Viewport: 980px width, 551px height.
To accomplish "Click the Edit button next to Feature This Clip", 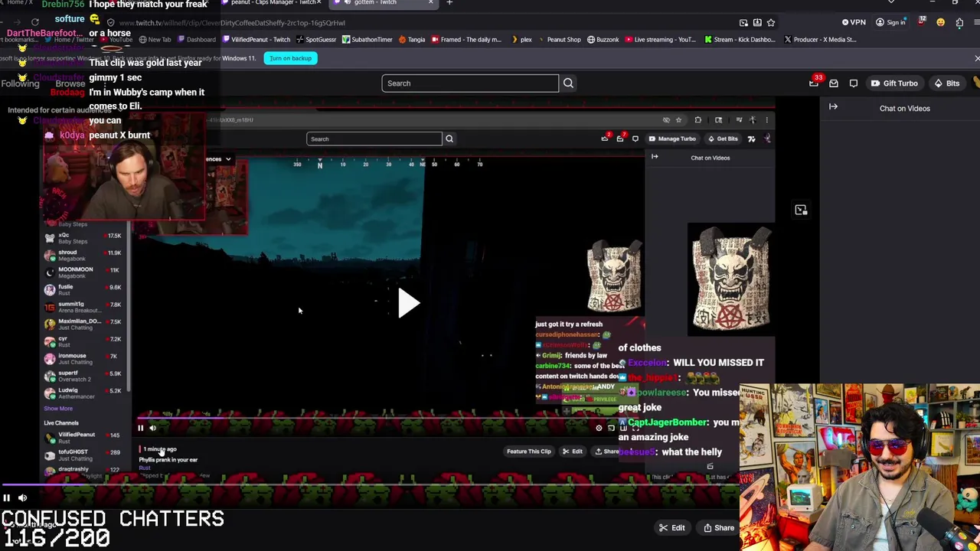I will click(573, 452).
